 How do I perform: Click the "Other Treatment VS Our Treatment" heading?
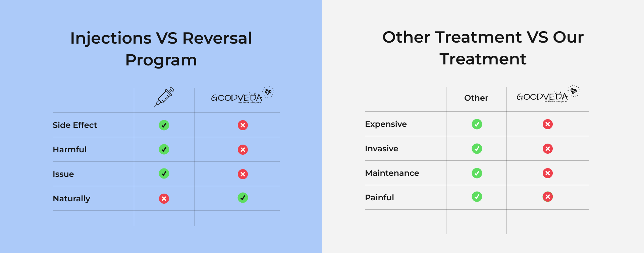[483, 48]
